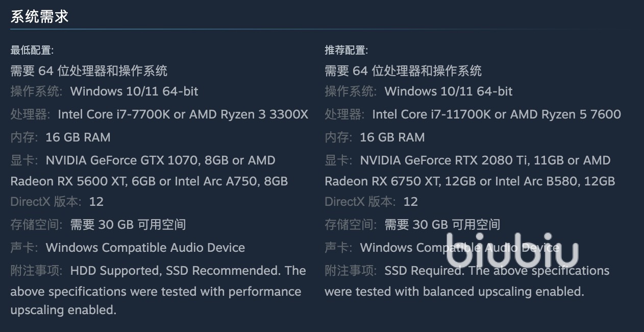Click the recommended Windows 10/11 64-bit text
The image size is (644, 332).
click(x=449, y=91)
